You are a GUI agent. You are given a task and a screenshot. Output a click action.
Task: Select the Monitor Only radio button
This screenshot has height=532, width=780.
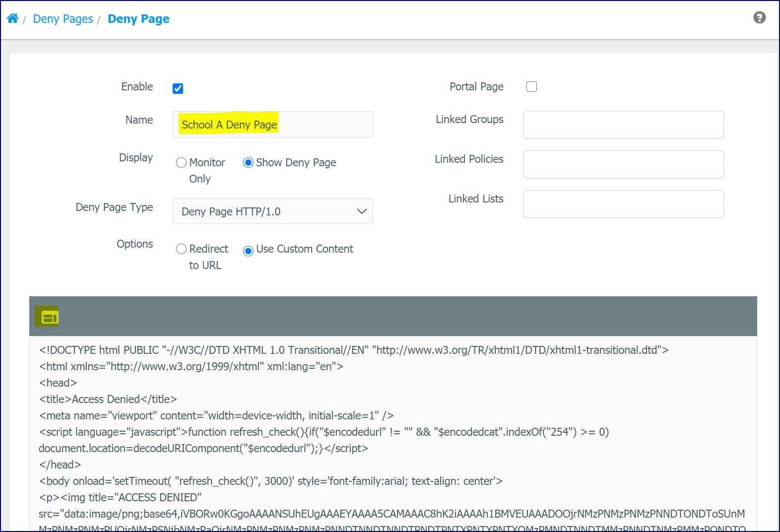pyautogui.click(x=182, y=163)
